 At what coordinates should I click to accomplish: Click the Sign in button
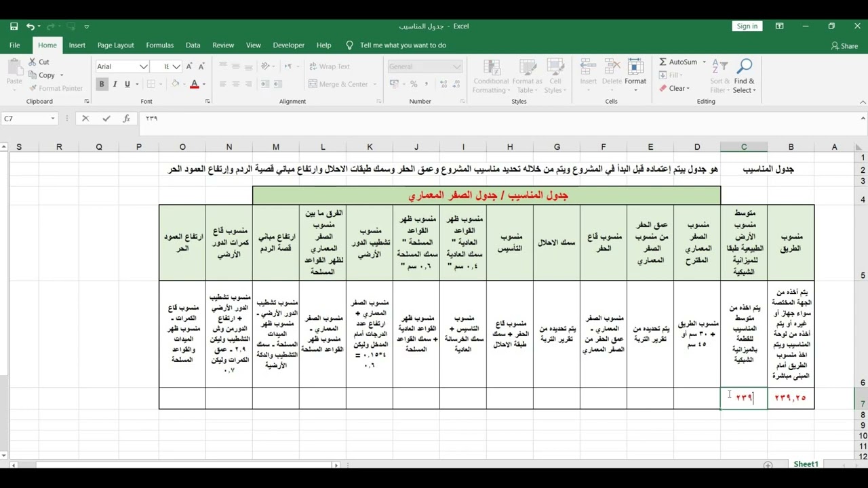(x=747, y=26)
